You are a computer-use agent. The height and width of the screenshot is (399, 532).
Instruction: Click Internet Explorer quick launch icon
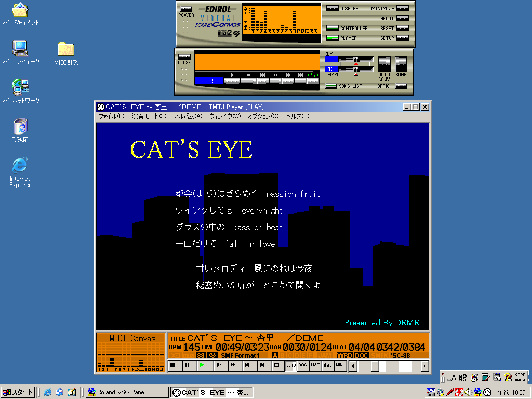(47, 393)
